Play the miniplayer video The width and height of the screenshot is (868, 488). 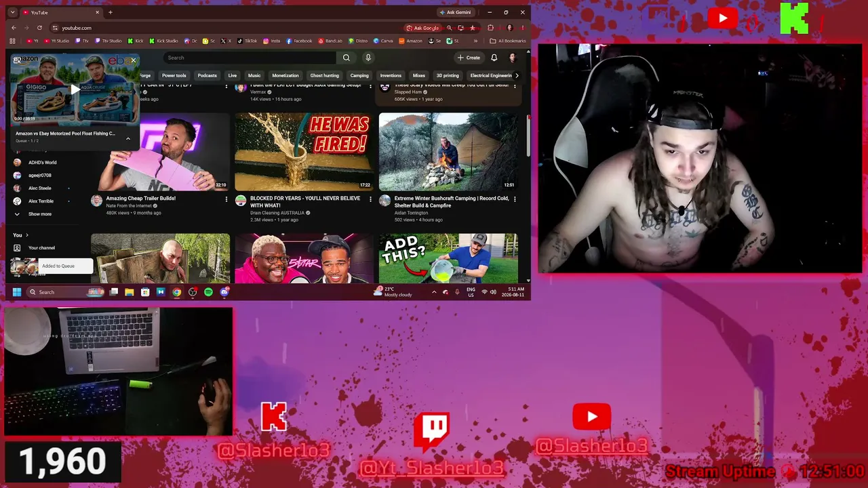point(75,89)
